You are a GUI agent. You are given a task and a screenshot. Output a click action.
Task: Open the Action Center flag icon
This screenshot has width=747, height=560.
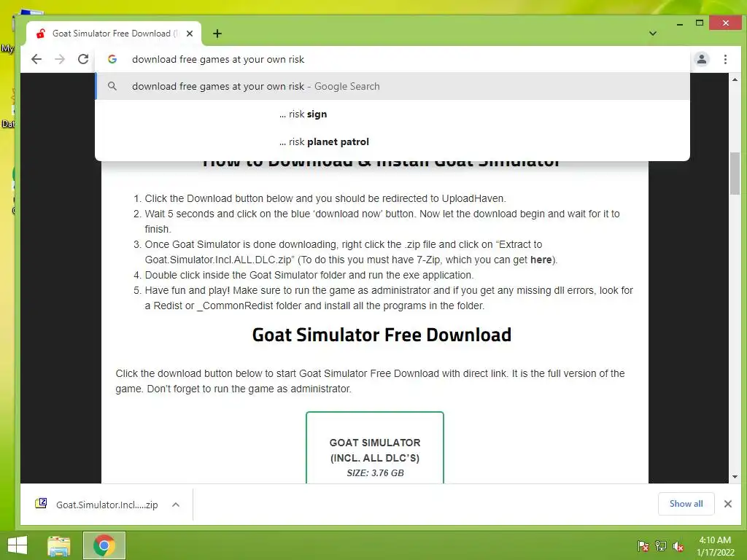[x=643, y=546]
